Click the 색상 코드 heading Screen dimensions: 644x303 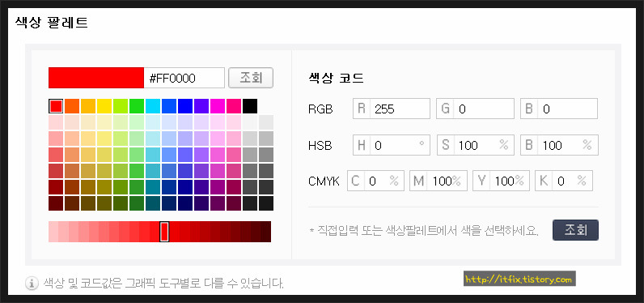click(x=336, y=78)
